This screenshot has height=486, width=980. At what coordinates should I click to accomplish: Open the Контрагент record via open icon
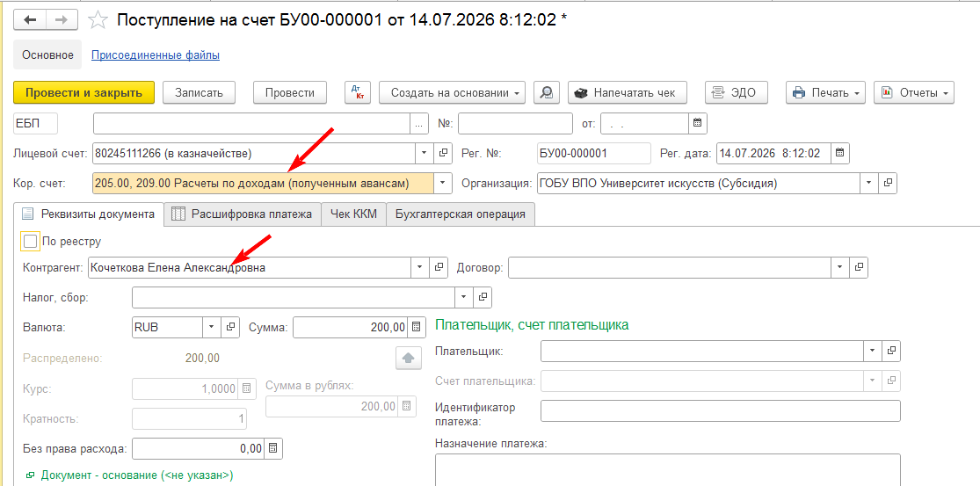pyautogui.click(x=439, y=267)
